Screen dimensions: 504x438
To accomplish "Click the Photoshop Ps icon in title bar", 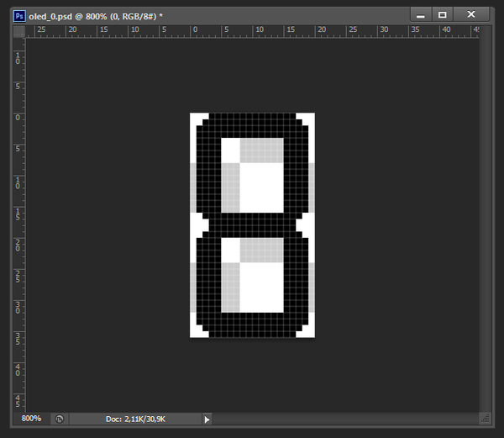I will click(x=19, y=14).
